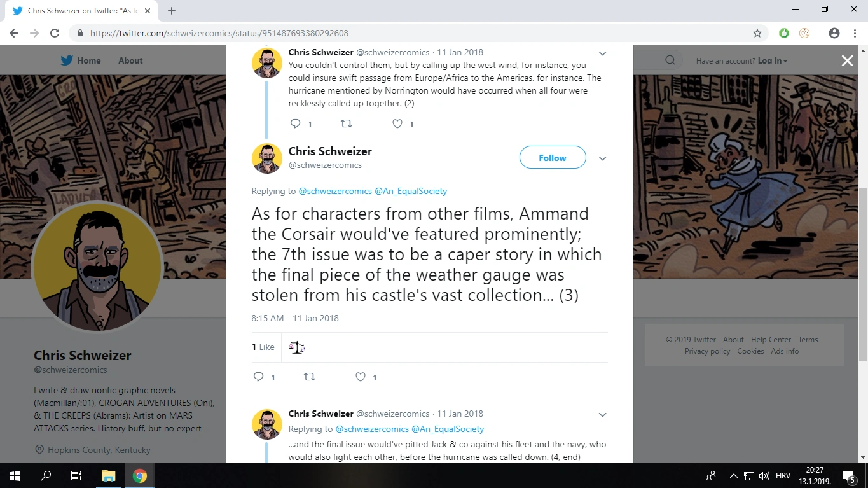Open the @An_EqualSociety mention link
This screenshot has width=868, height=488.
tap(411, 191)
